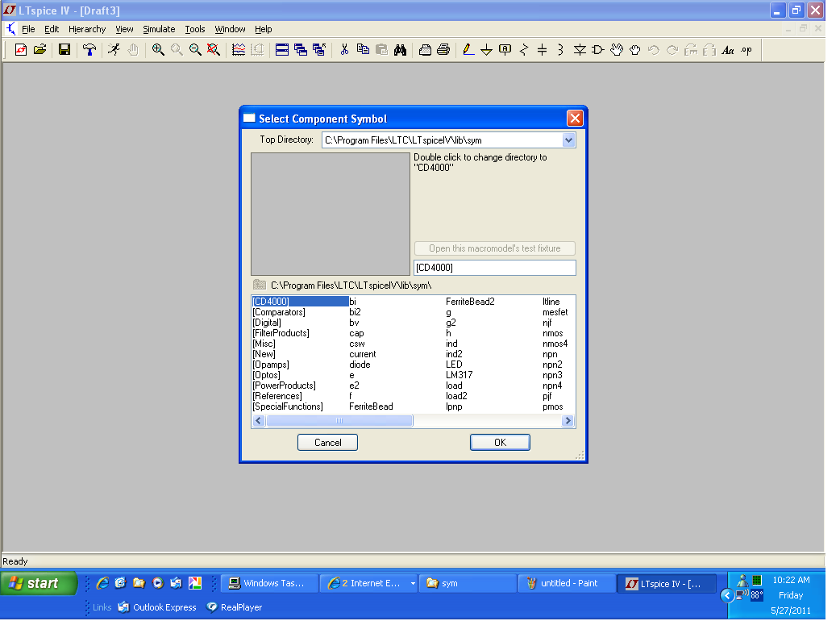The image size is (840, 621).
Task: Click the Run simulation icon
Action: (x=114, y=50)
